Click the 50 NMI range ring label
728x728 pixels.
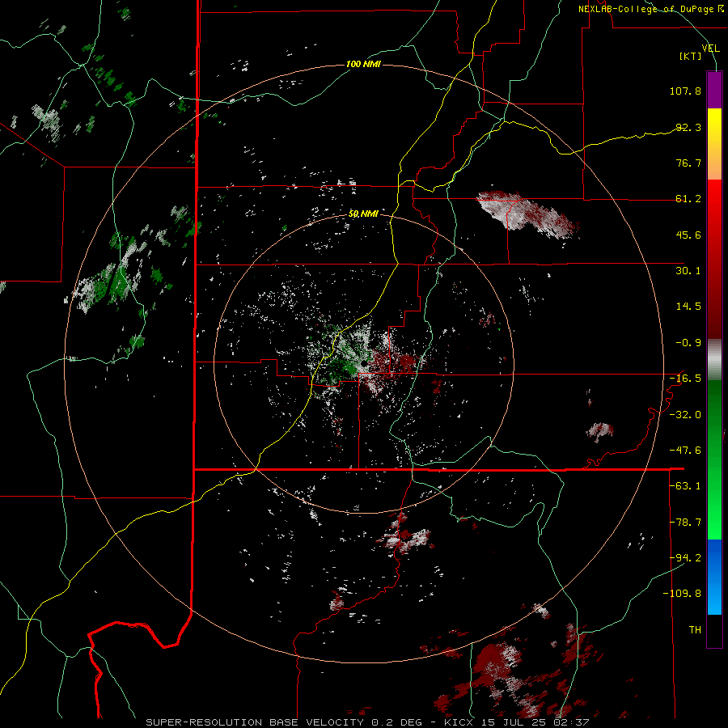(363, 214)
